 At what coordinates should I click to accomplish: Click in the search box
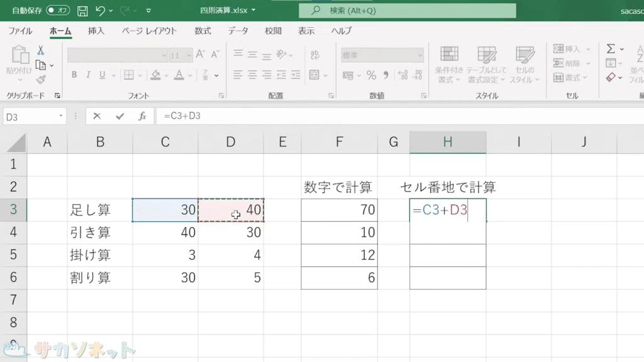coord(407,11)
